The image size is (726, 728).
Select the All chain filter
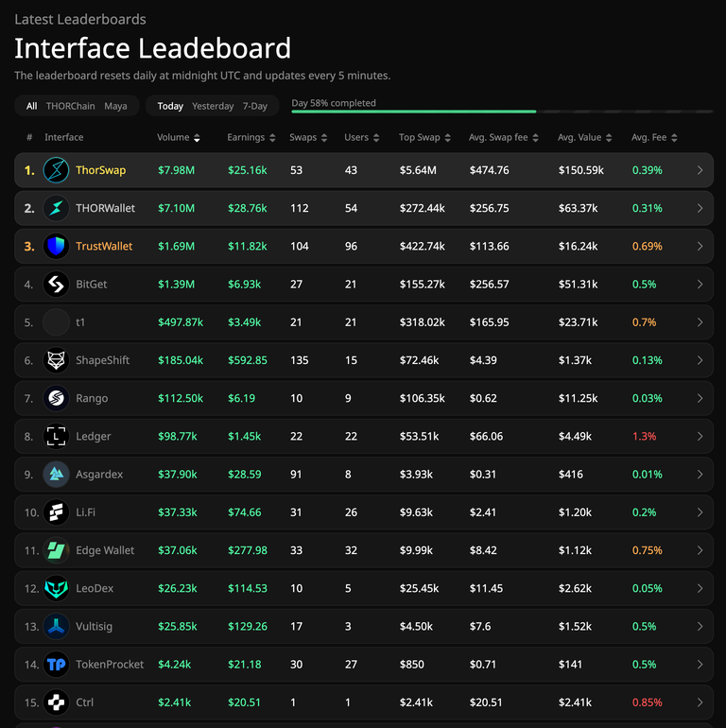point(31,106)
